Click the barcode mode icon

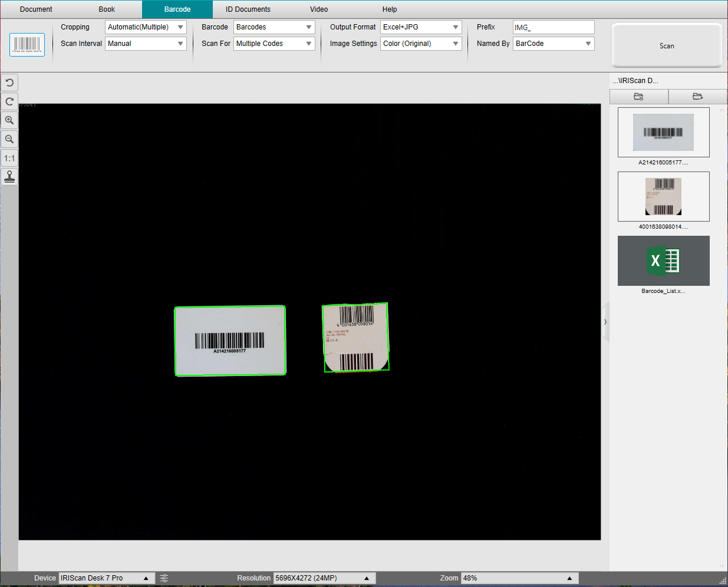pyautogui.click(x=27, y=45)
